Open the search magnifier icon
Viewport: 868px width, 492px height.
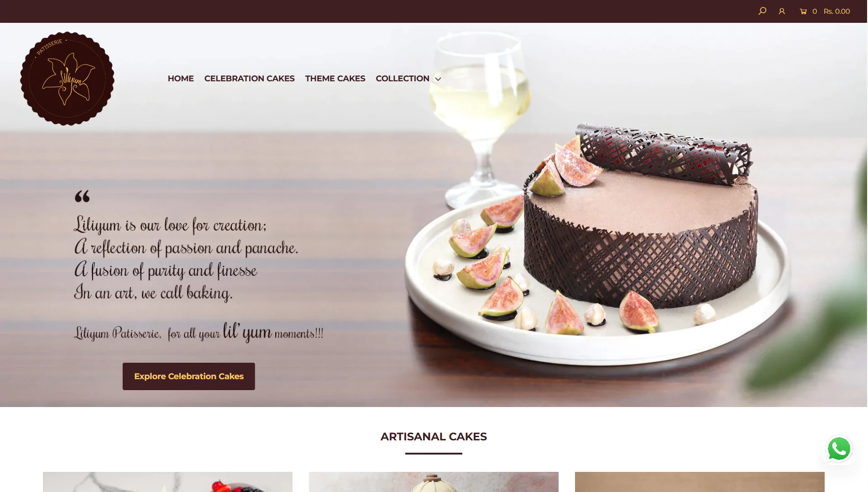point(762,11)
